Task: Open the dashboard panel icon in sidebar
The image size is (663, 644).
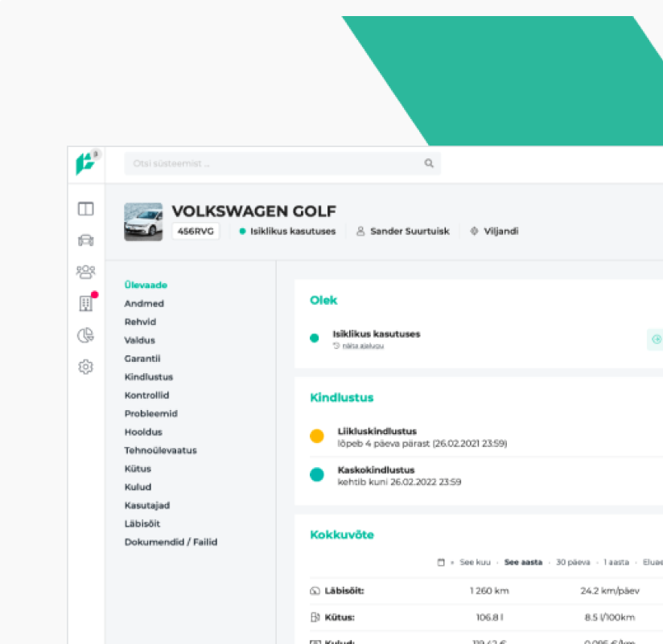Action: pos(86,209)
